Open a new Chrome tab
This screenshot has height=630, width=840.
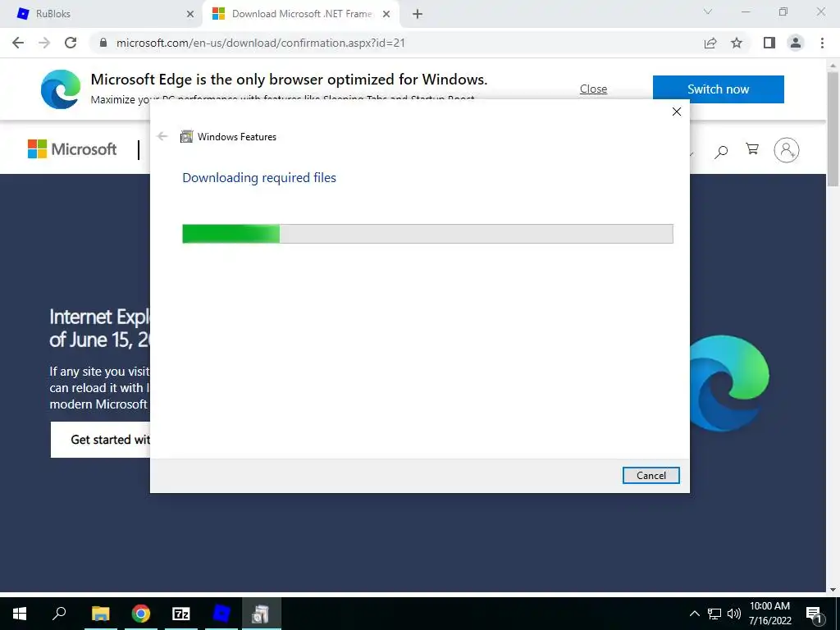click(418, 15)
